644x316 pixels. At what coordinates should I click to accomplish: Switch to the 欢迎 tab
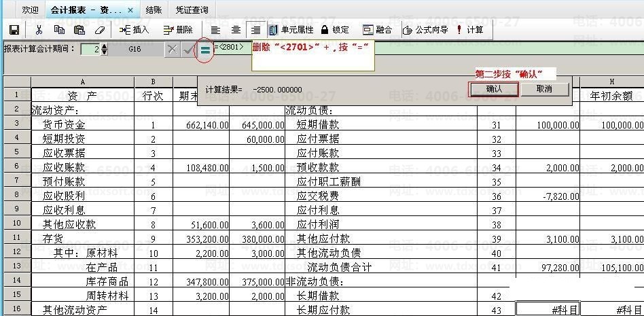coord(31,10)
